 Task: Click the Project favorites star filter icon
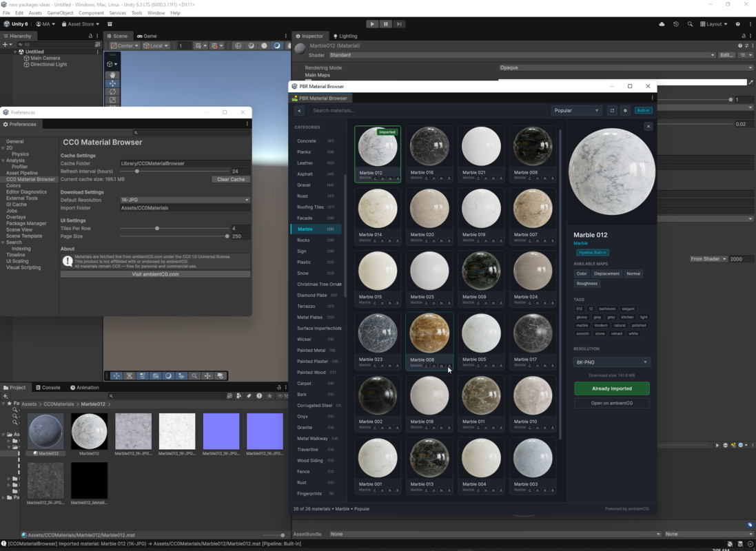[x=269, y=396]
